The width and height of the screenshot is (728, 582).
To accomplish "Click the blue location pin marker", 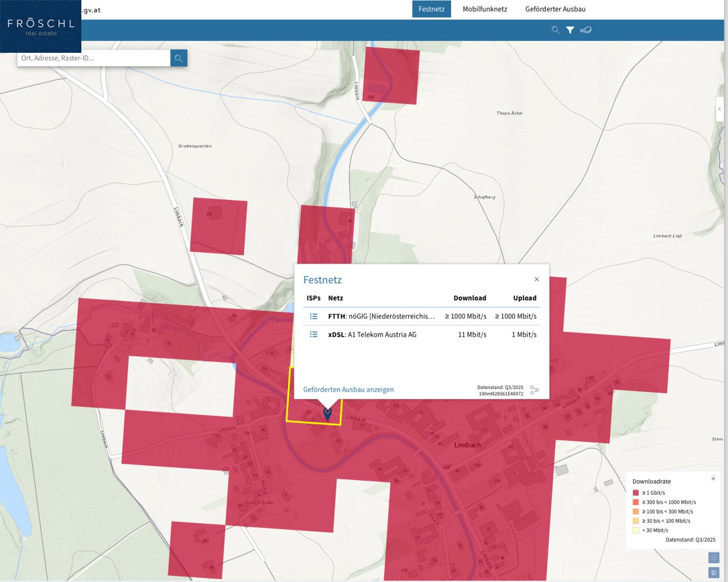I will point(327,413).
